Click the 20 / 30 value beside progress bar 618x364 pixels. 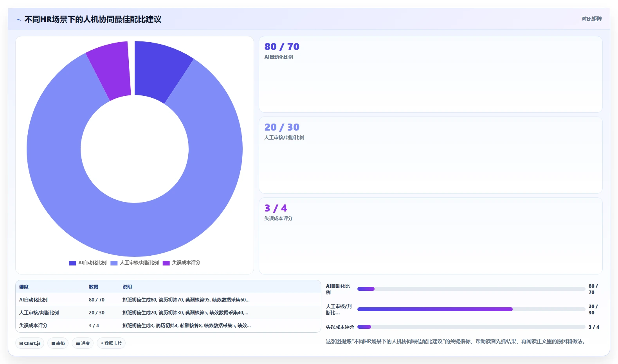point(593,310)
